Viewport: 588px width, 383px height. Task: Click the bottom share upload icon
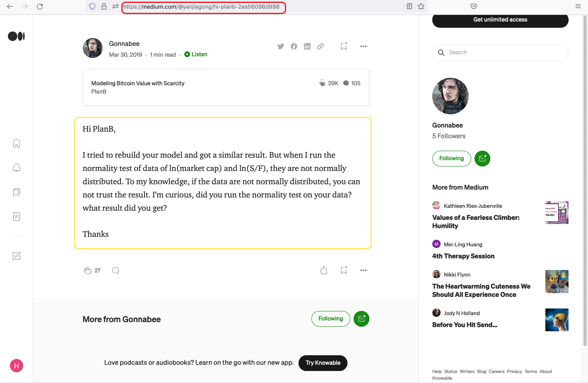tap(324, 270)
